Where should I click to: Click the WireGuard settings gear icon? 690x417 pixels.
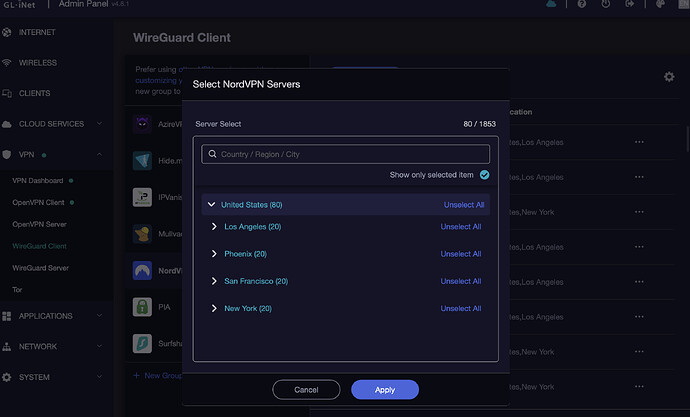coord(669,77)
